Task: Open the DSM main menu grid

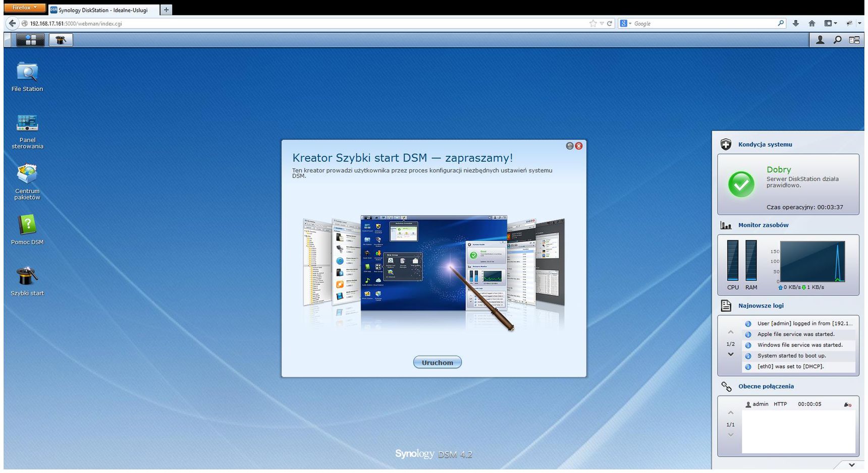Action: click(x=30, y=40)
